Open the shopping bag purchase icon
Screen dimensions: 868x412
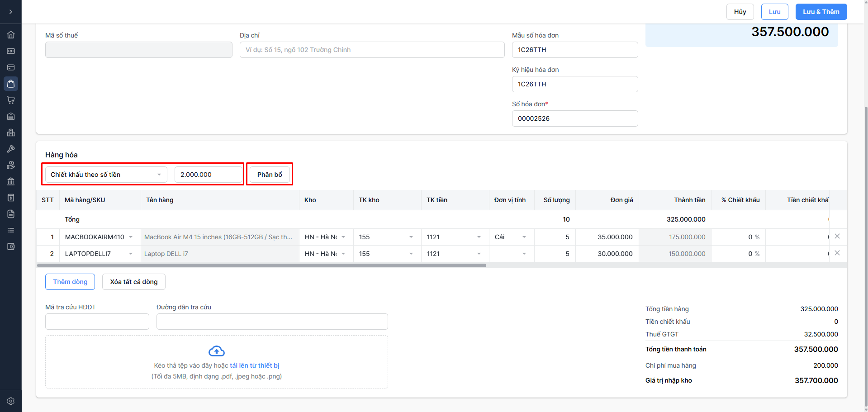coord(11,84)
